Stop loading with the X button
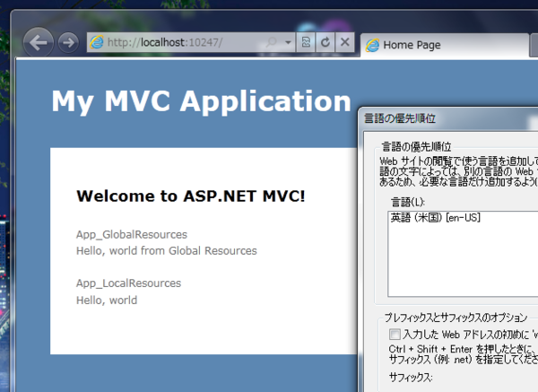Viewport: 538px width, 392px height. coord(345,42)
